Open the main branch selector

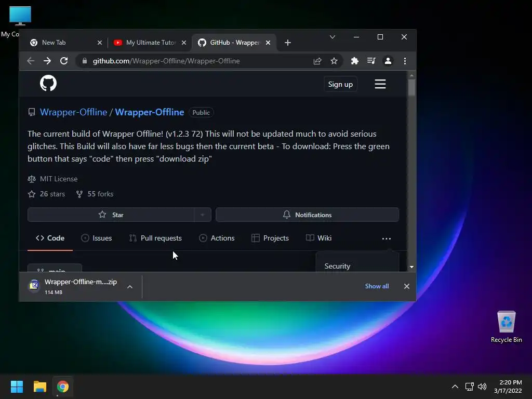[x=55, y=268]
